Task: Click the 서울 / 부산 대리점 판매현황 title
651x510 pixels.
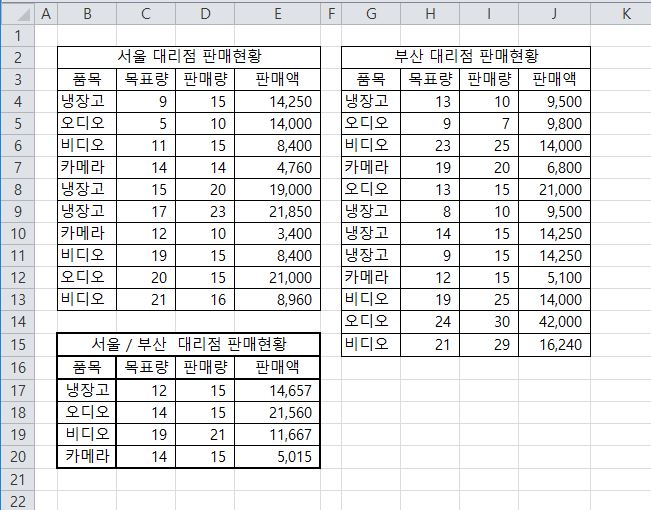Action: pos(189,345)
